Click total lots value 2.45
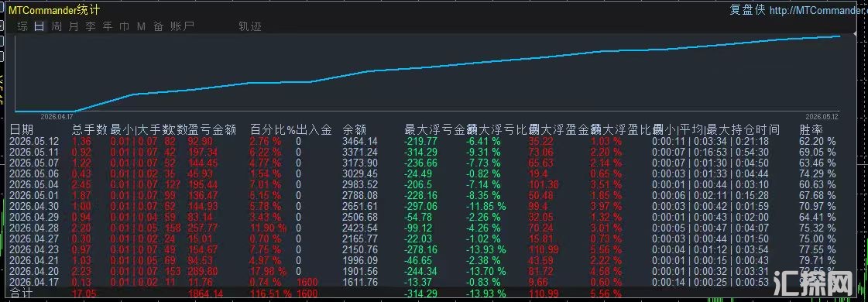 point(81,184)
